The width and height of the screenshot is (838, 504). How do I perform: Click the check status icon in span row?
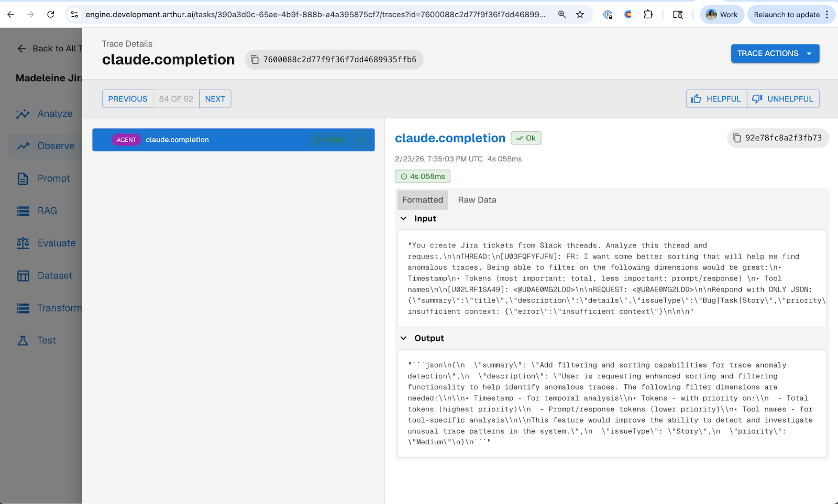[361, 140]
